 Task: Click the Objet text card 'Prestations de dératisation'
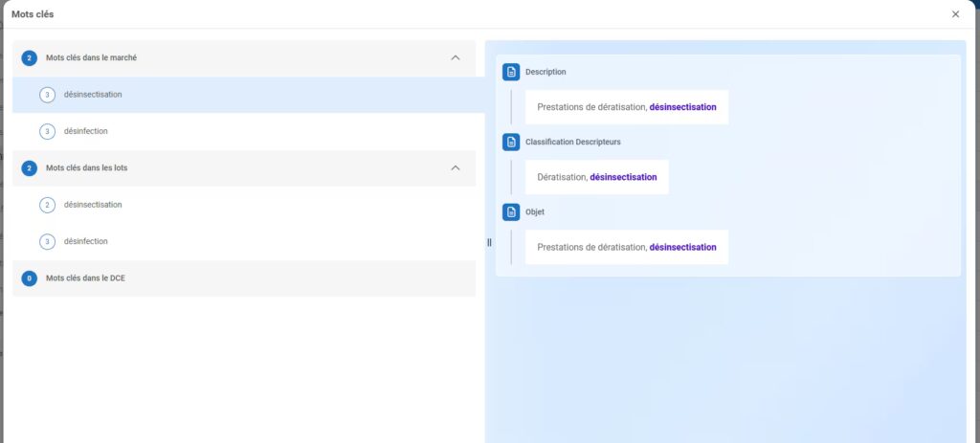(591, 247)
